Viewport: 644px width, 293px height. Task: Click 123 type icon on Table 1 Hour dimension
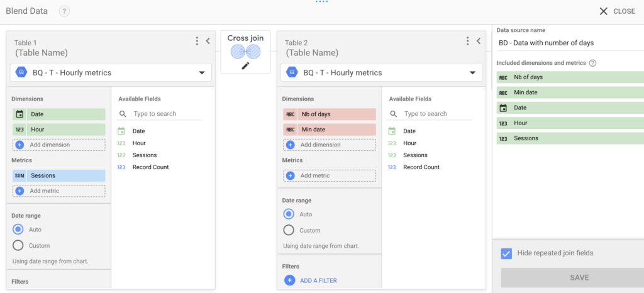coord(19,130)
